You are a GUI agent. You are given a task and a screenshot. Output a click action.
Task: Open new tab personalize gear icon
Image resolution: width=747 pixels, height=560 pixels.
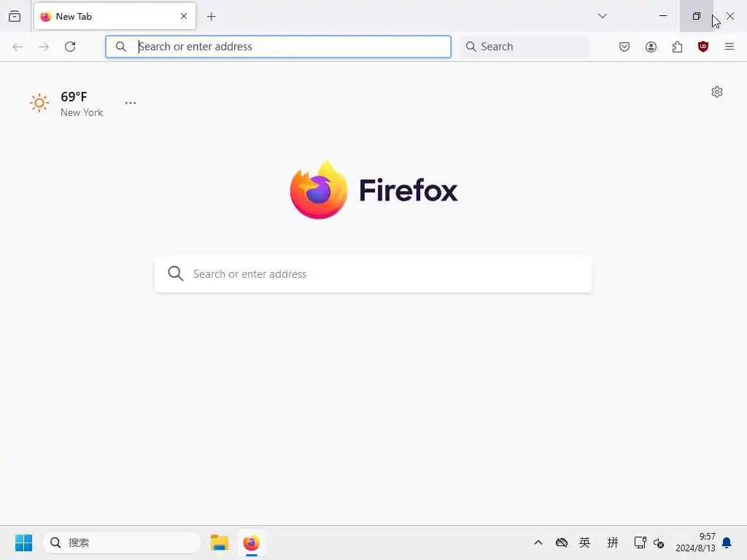click(717, 92)
